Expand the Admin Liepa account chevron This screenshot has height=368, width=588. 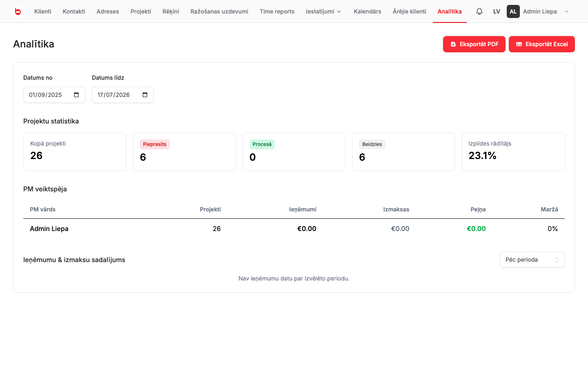[567, 11]
